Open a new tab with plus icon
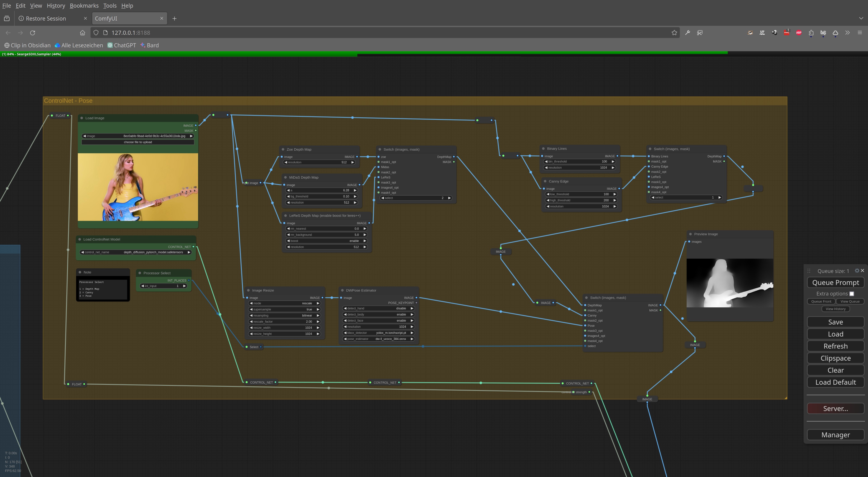 tap(175, 19)
